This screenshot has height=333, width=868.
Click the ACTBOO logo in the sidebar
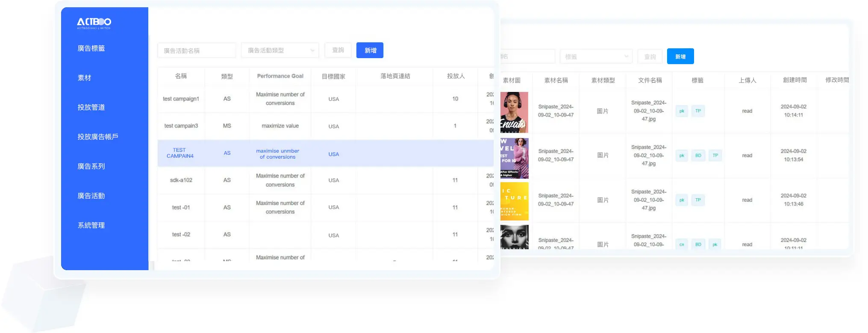point(94,23)
